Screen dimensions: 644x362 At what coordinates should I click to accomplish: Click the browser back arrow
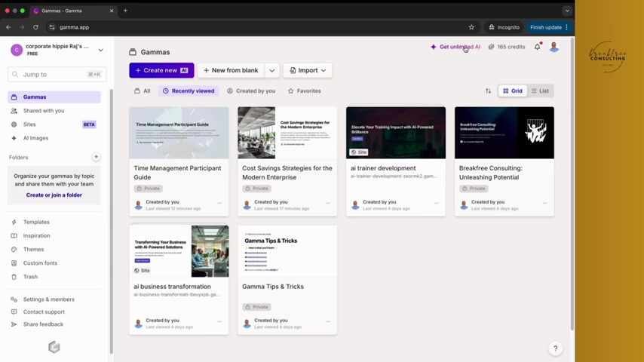pyautogui.click(x=8, y=27)
